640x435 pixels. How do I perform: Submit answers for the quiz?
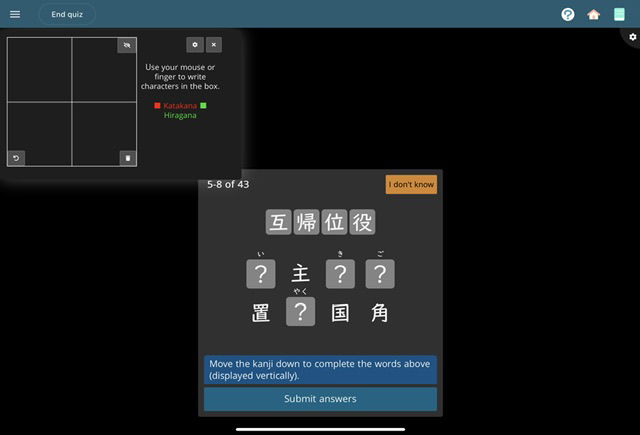(320, 399)
